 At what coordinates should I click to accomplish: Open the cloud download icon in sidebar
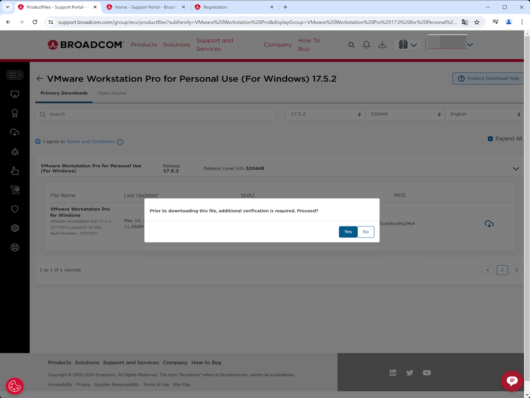[x=15, y=132]
